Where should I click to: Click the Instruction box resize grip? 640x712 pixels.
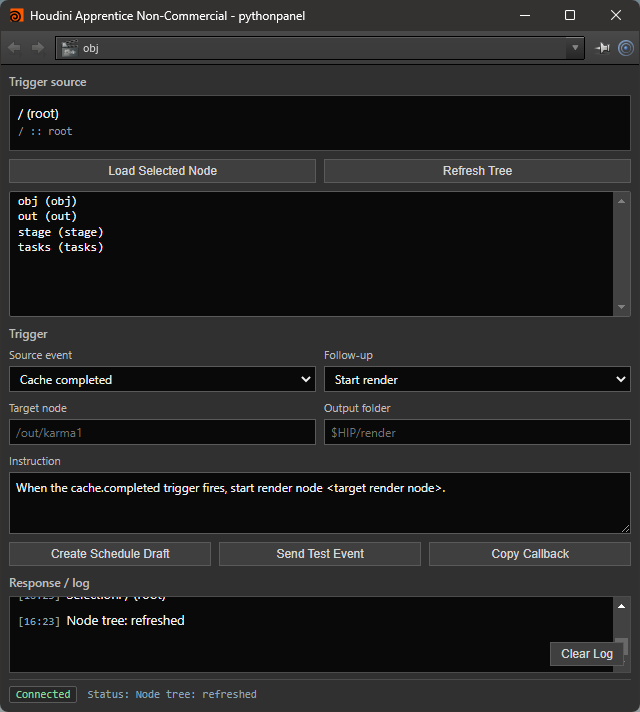(625, 529)
